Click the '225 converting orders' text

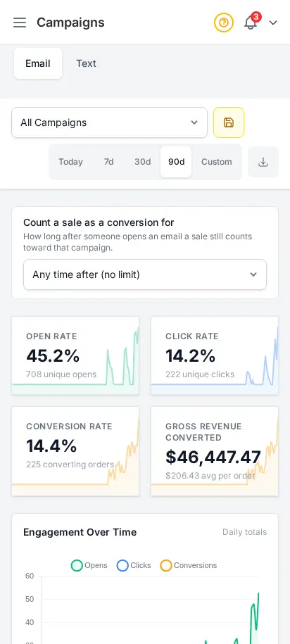[70, 465]
